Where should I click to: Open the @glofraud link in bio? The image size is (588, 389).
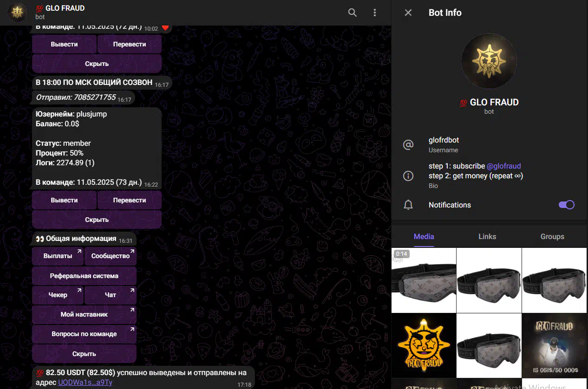tap(503, 166)
